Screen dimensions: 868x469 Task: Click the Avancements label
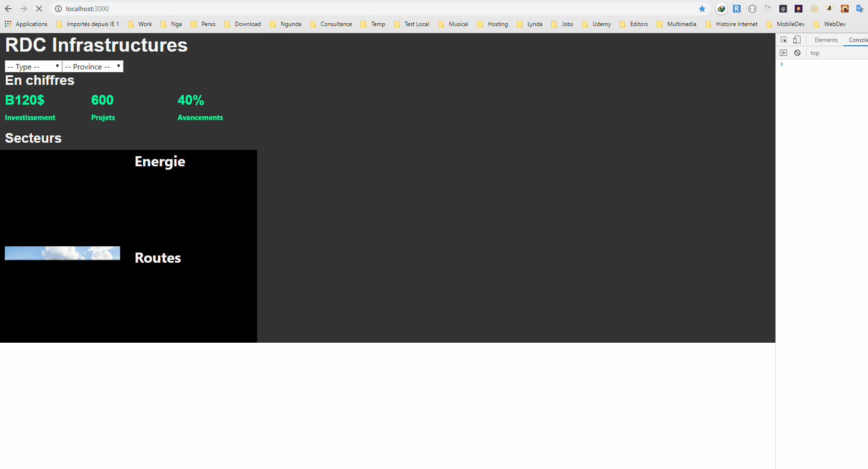click(x=200, y=118)
